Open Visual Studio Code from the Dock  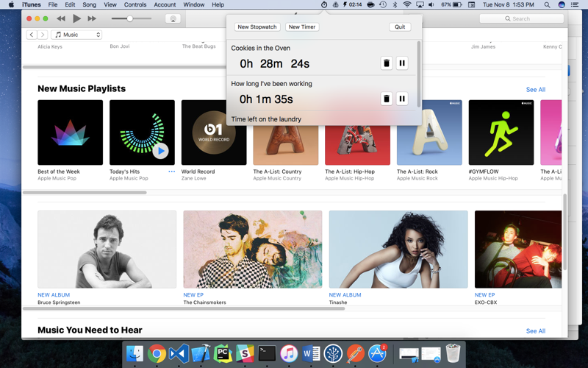(179, 353)
